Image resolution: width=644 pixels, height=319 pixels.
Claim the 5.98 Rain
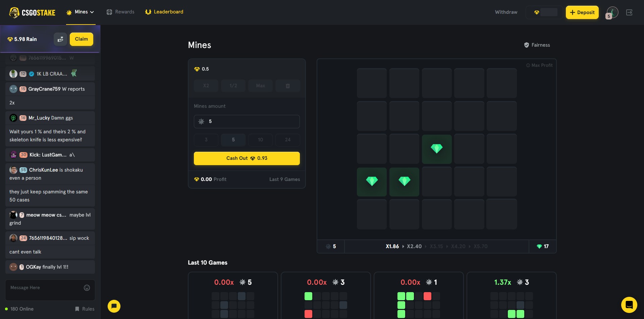(82, 39)
